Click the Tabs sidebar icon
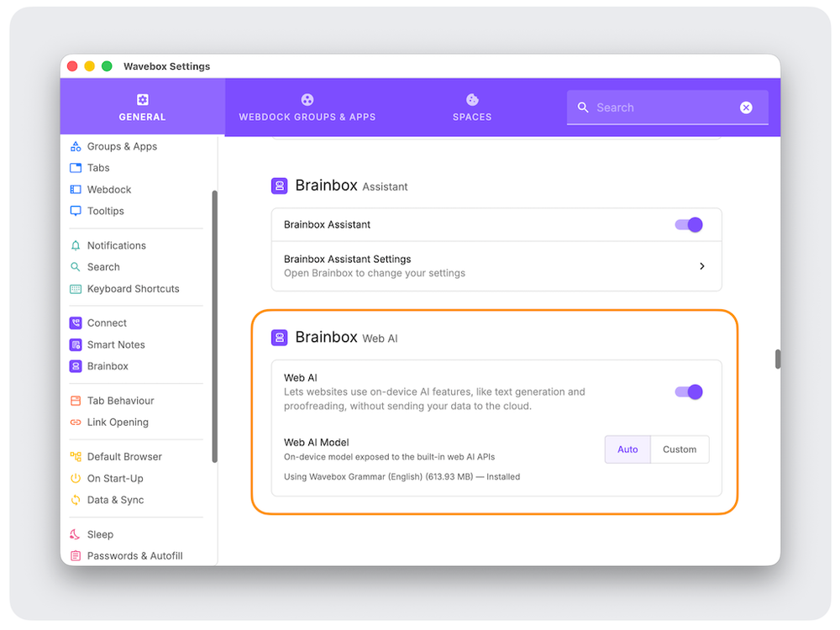Viewport: 840px width, 630px height. coord(76,168)
